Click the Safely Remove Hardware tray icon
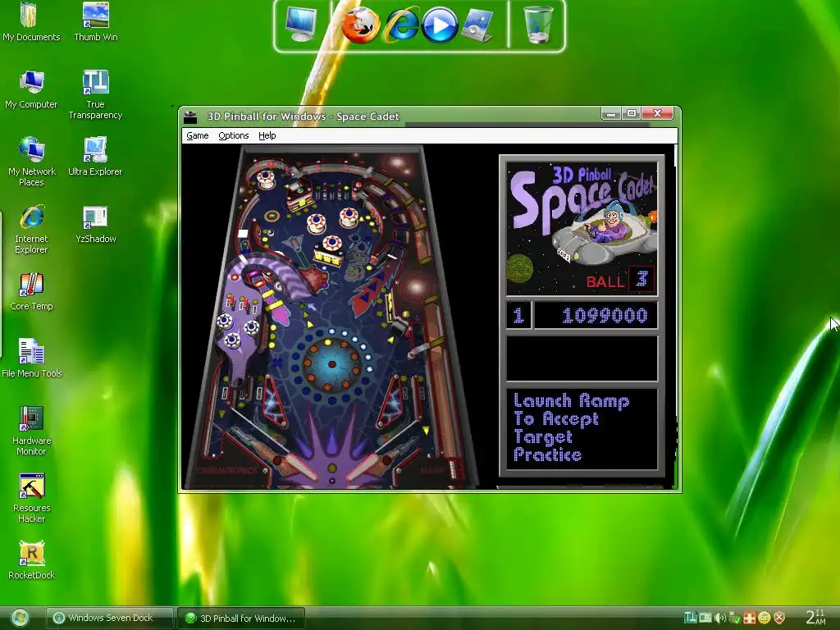 tap(734, 619)
